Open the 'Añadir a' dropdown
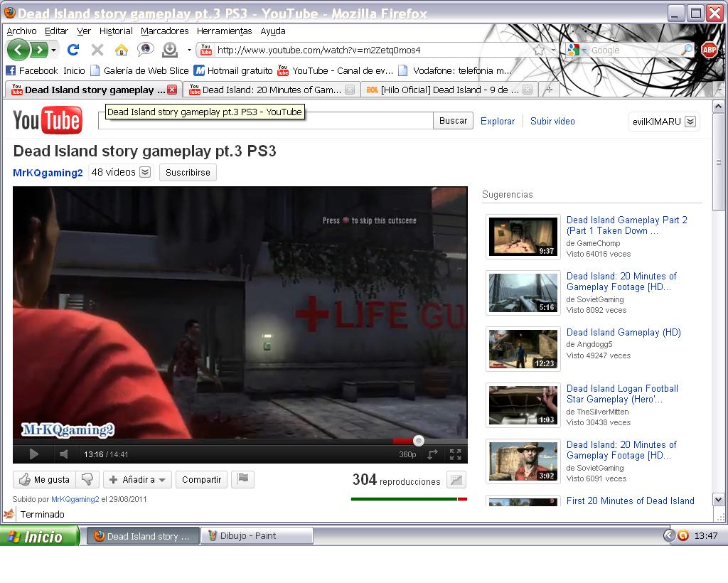 click(x=137, y=480)
